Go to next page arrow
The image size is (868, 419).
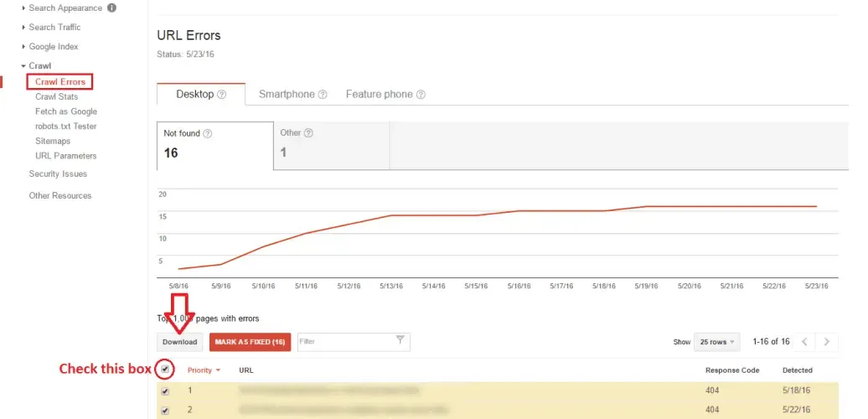(826, 342)
